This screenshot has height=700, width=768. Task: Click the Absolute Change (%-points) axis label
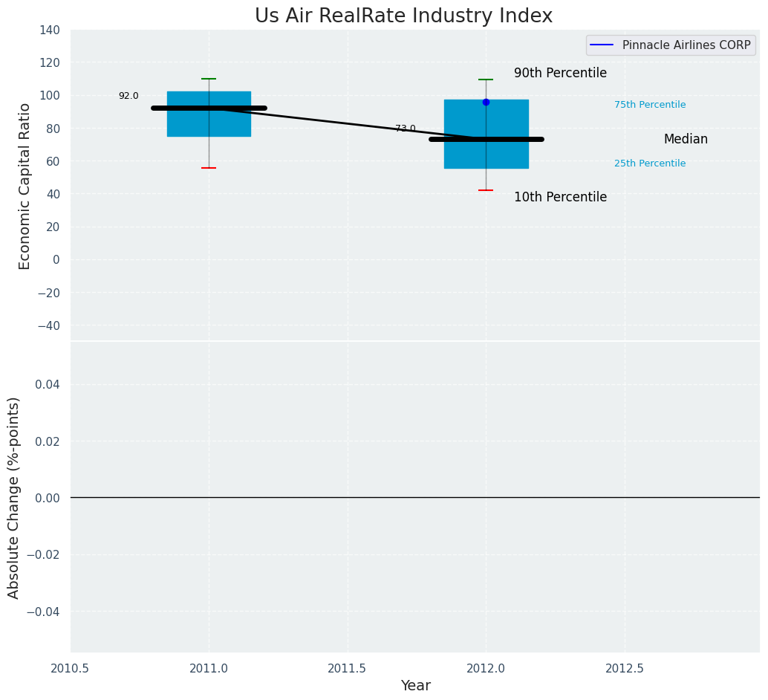tap(14, 497)
